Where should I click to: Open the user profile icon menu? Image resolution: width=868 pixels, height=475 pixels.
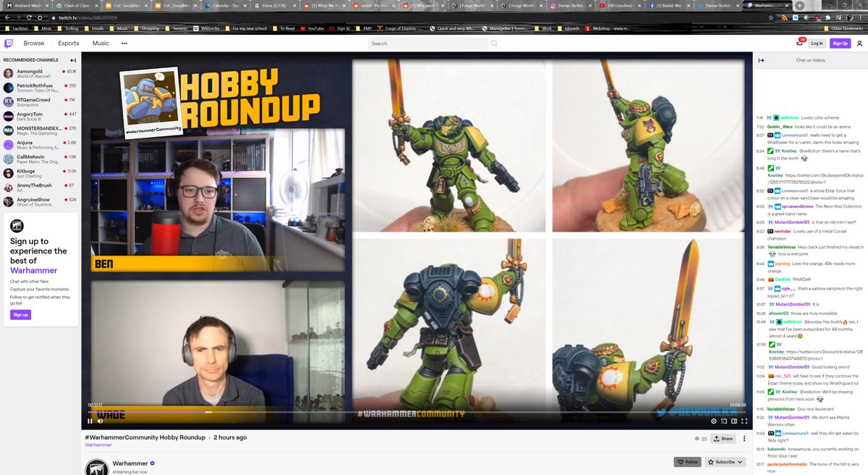pos(859,43)
